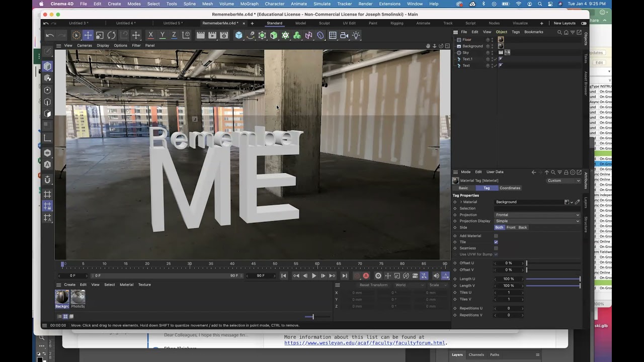Enable the Seamless checkbox
This screenshot has height=362, width=644.
(x=496, y=248)
